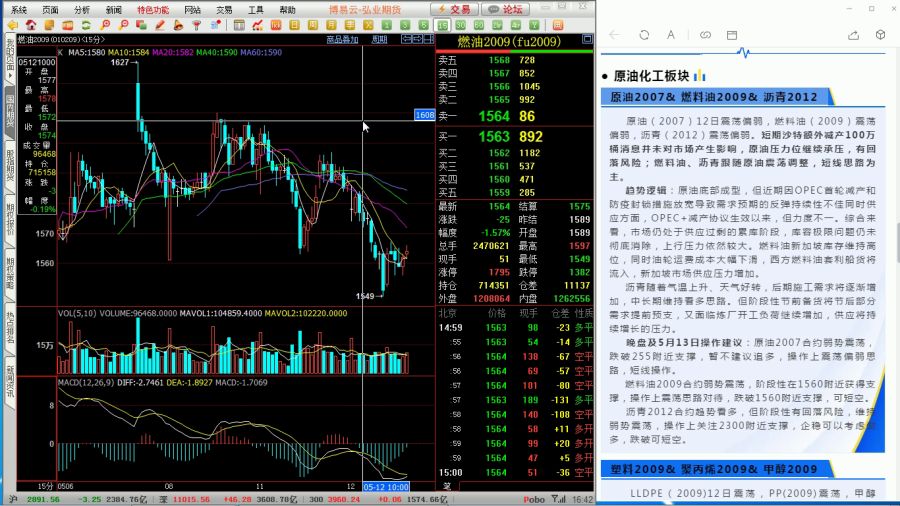Toggle the 15-minute period button

coord(443,25)
